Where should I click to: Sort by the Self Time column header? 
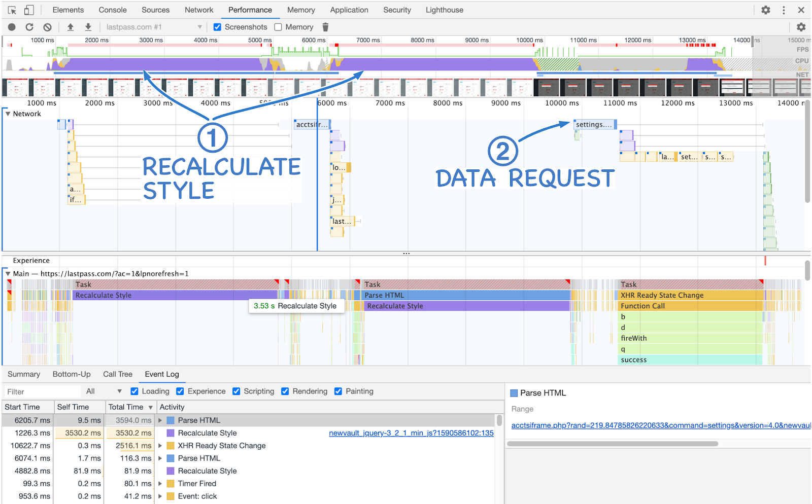click(79, 407)
